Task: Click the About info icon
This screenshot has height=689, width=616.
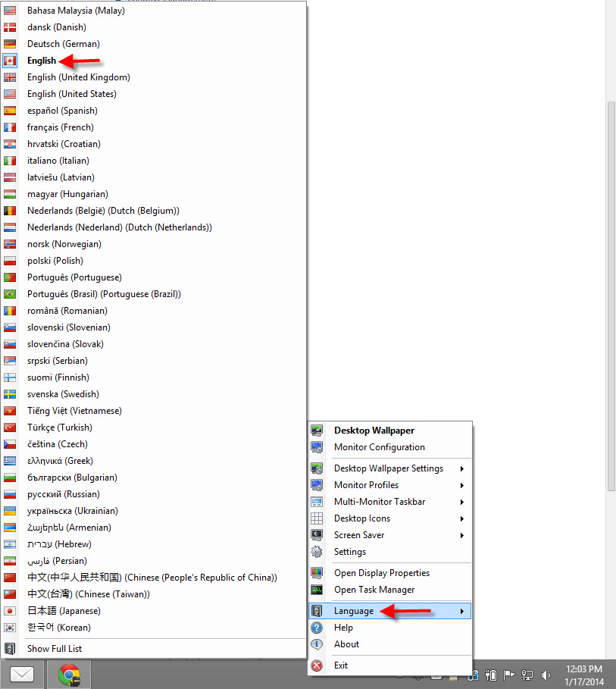Action: [x=317, y=644]
